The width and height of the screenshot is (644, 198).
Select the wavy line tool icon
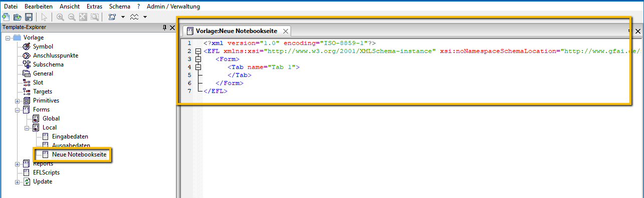(x=134, y=17)
